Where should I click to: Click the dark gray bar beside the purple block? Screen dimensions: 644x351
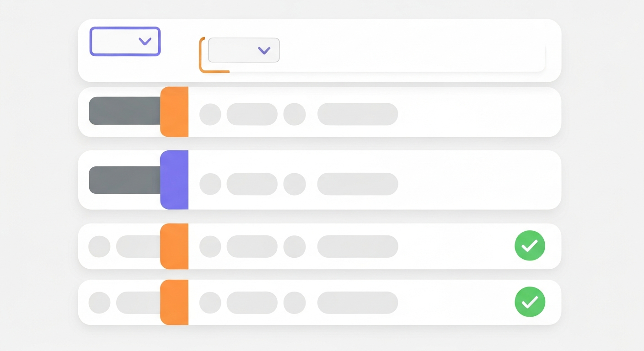pyautogui.click(x=124, y=180)
